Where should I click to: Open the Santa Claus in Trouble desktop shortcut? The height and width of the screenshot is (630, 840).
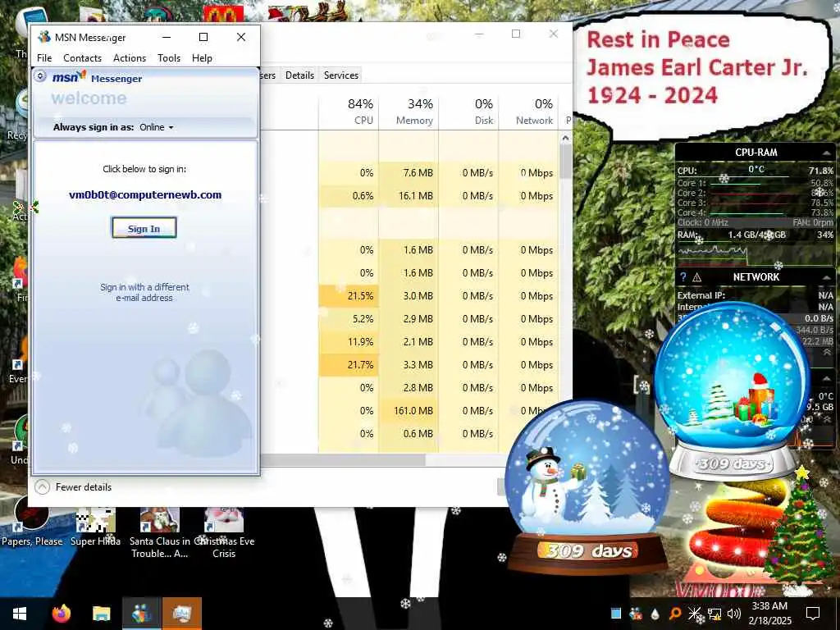pos(160,533)
